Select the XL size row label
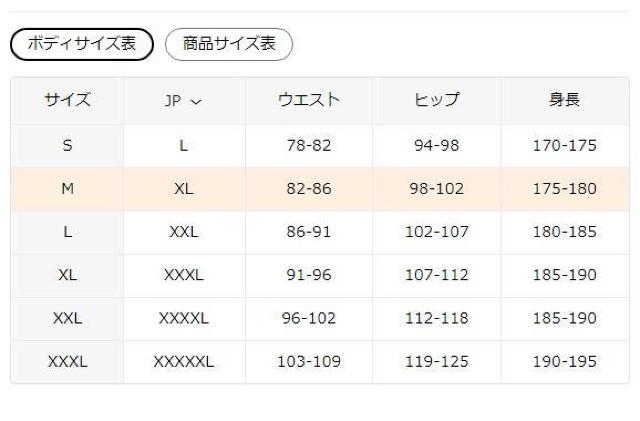 67,275
